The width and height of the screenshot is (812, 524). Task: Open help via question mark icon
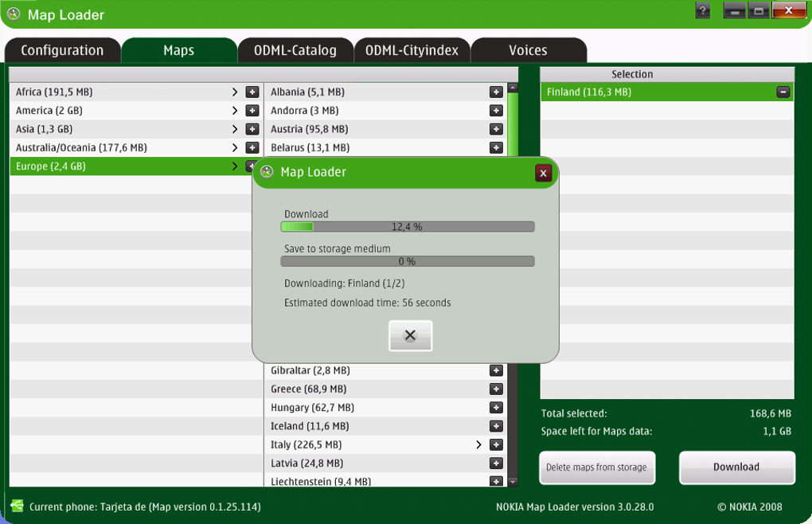[x=703, y=10]
